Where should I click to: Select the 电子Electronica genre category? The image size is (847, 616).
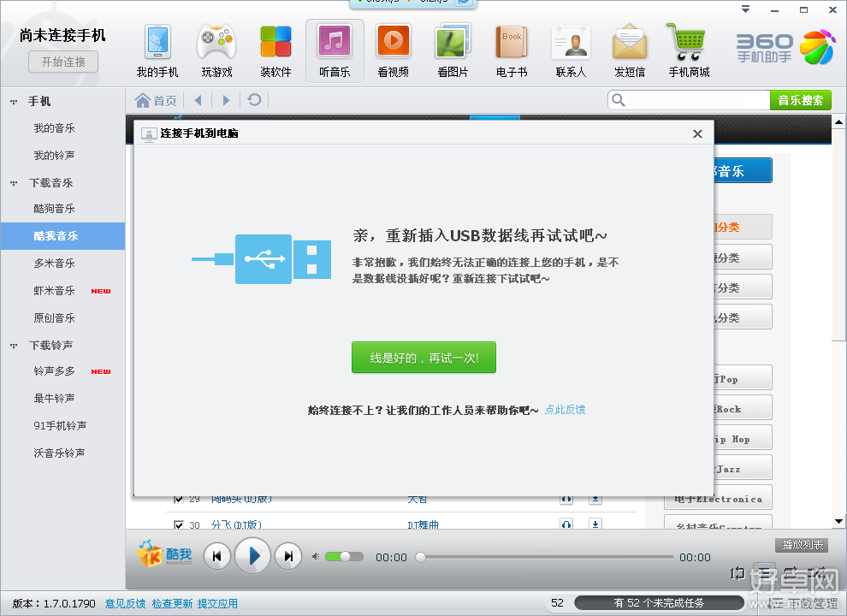tap(718, 498)
